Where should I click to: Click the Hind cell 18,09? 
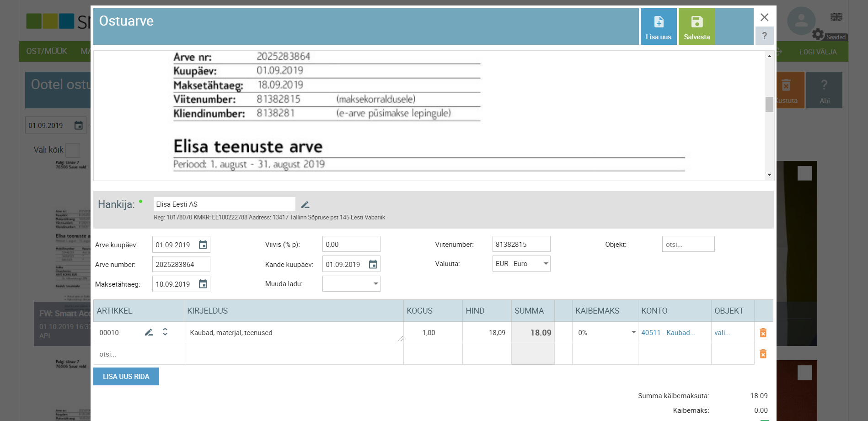click(487, 333)
